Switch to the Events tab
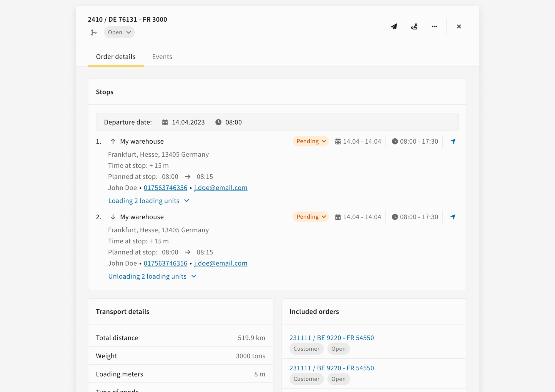Viewport: 555px width, 392px height. tap(162, 57)
